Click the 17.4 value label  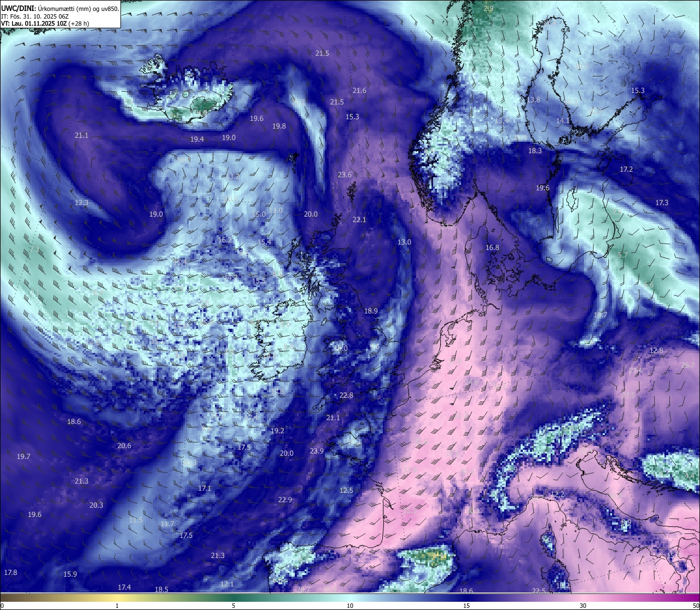point(124,587)
